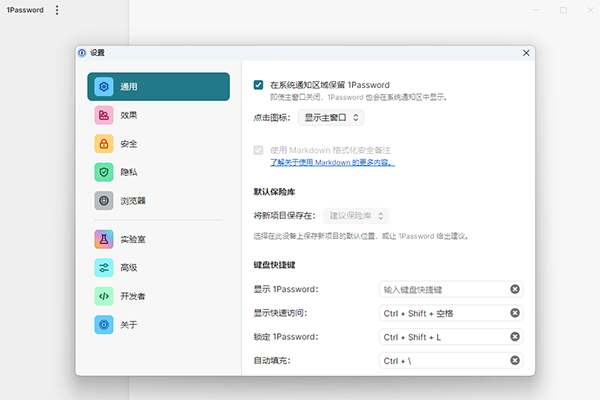Click the Privacy (隐私) shield icon
The image size is (600, 400).
(x=104, y=172)
